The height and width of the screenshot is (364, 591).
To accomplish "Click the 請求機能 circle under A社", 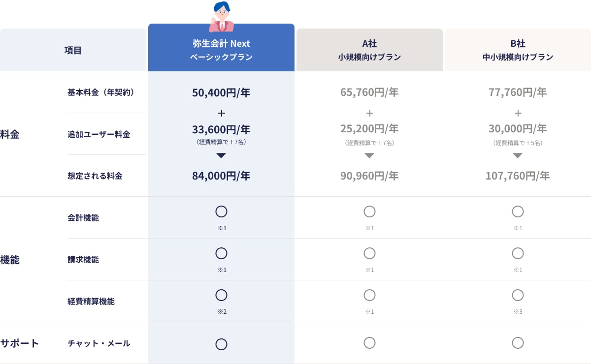I will (369, 253).
